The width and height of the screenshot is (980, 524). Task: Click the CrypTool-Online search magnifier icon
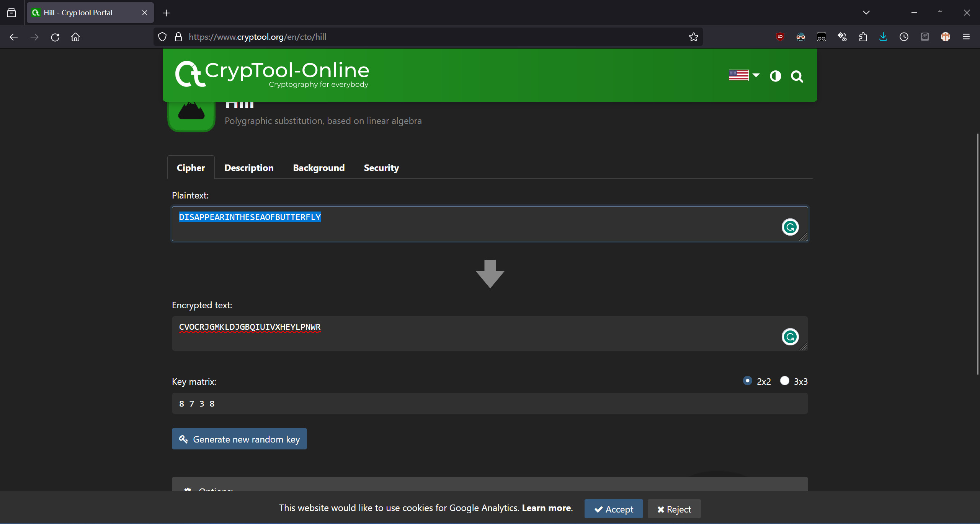(797, 76)
